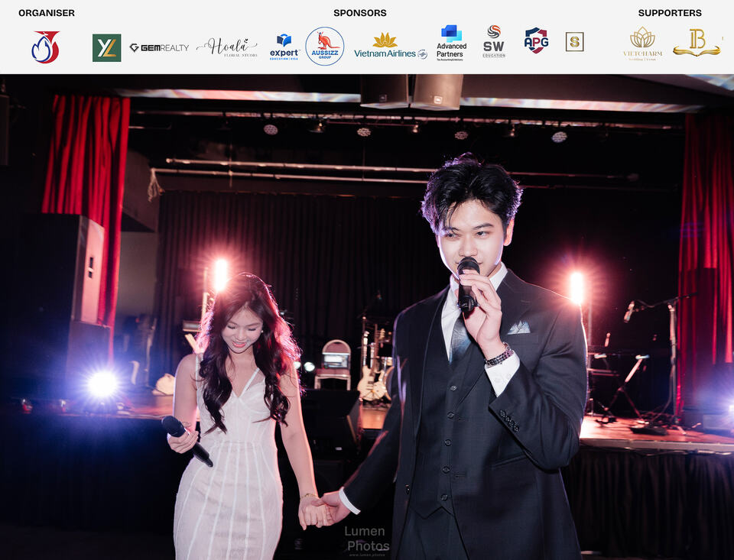This screenshot has height=560, width=734.
Task: Select the SUPPORTERS heading text
Action: click(x=670, y=13)
